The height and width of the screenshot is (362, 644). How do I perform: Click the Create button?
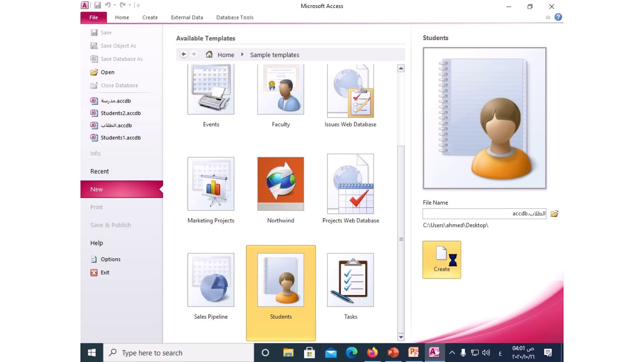[442, 259]
